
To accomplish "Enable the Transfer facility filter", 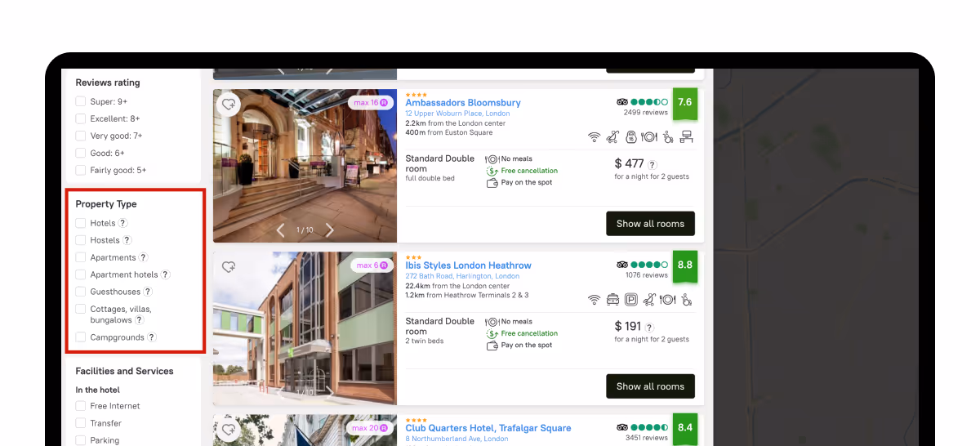I will click(81, 423).
